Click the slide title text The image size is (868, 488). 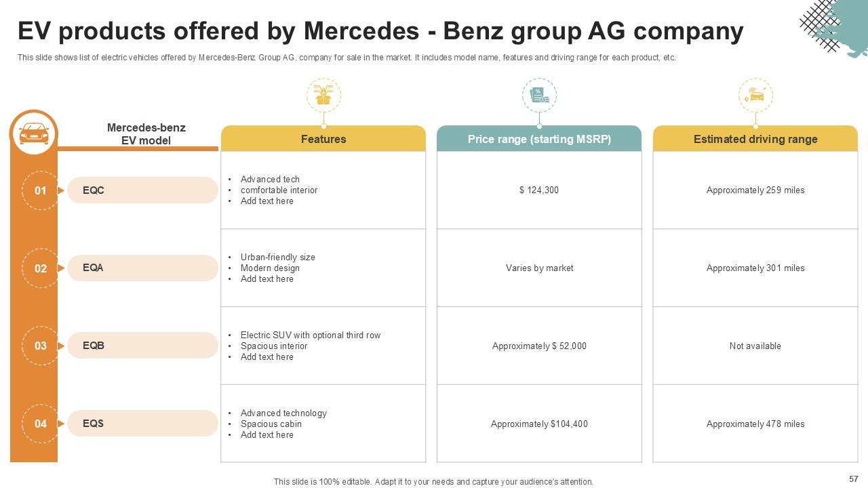click(x=380, y=31)
